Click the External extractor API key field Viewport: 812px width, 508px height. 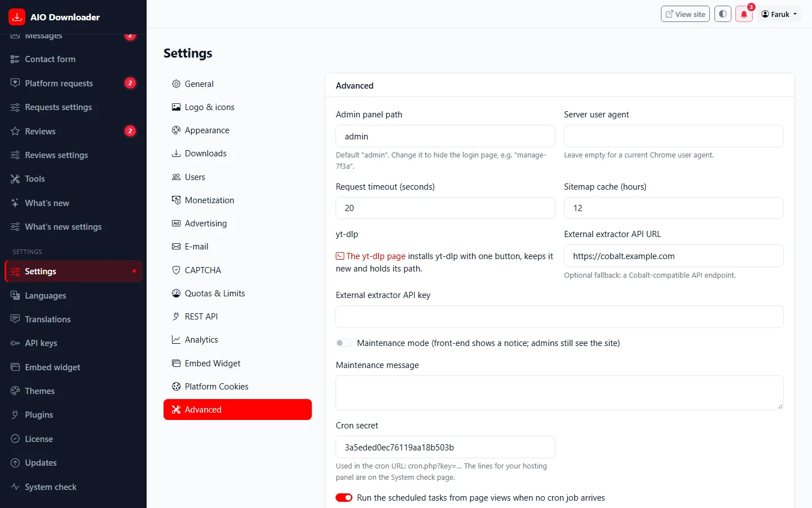(x=559, y=317)
